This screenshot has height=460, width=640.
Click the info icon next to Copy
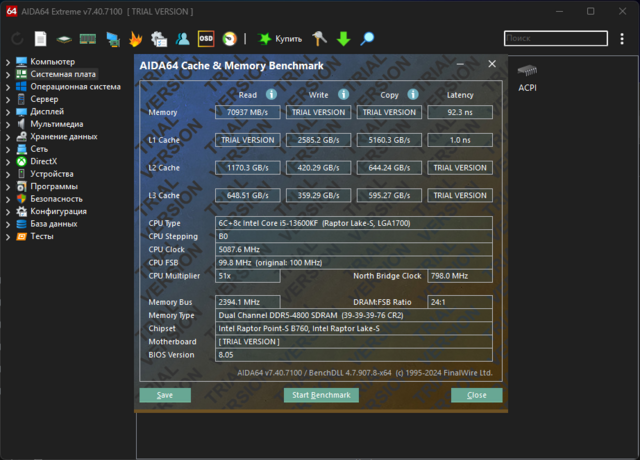tap(411, 95)
